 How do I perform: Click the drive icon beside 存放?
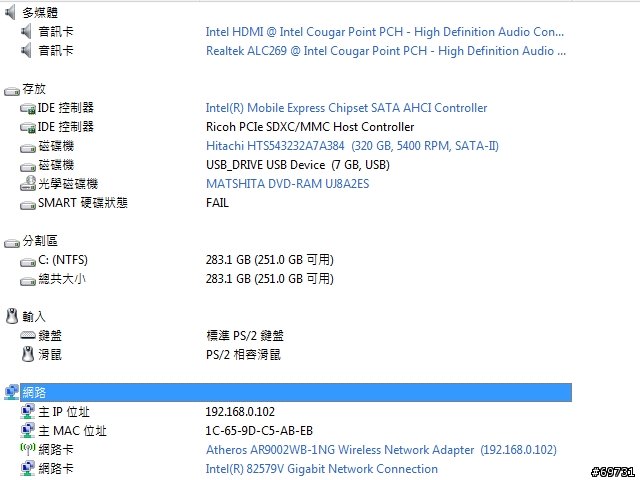coord(12,91)
